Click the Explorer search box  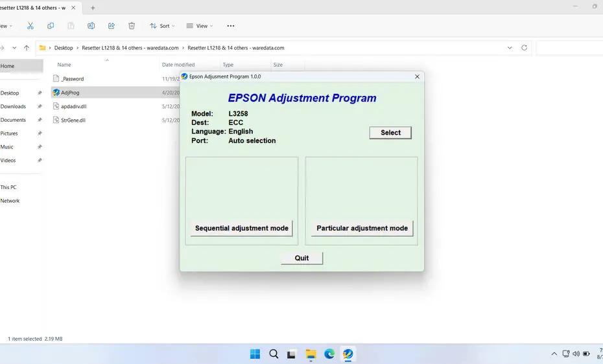point(569,48)
